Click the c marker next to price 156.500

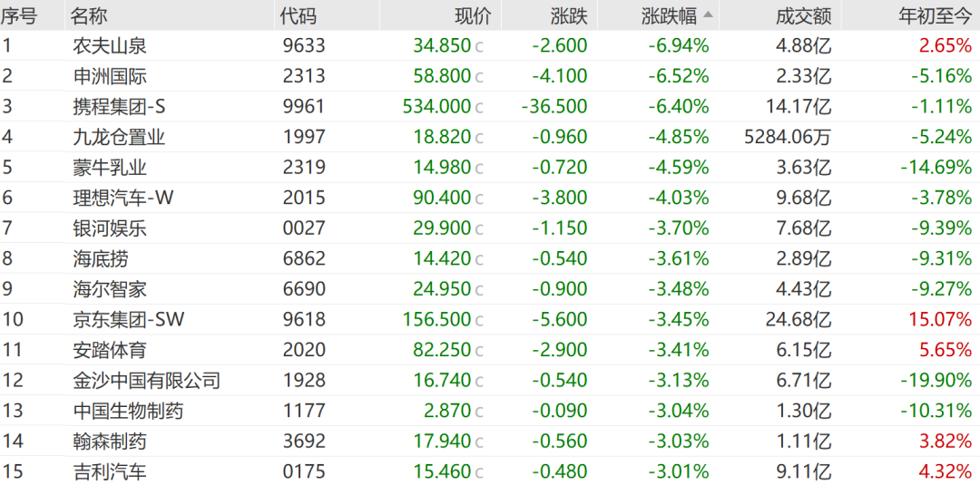coord(479,320)
